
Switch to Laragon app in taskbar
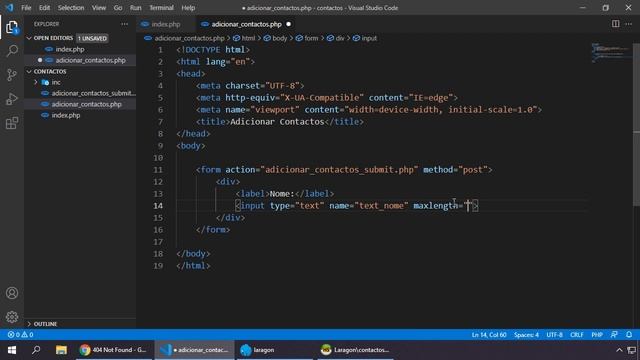click(274, 350)
